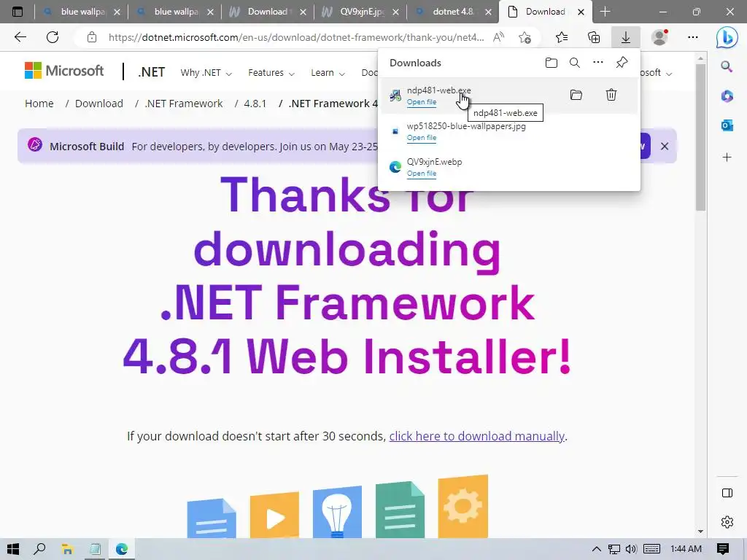This screenshot has height=560, width=747.
Task: Open the Windows Start menu
Action: tap(13, 549)
